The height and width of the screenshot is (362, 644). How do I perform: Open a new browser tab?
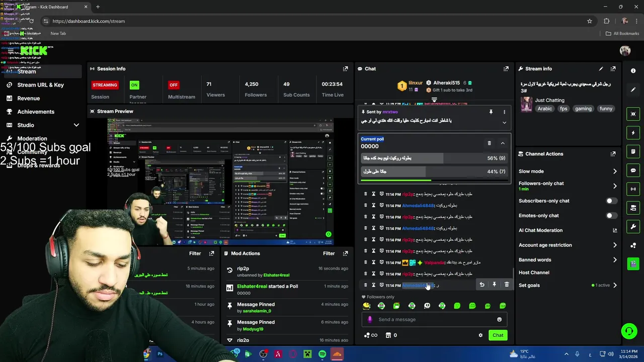point(98,7)
